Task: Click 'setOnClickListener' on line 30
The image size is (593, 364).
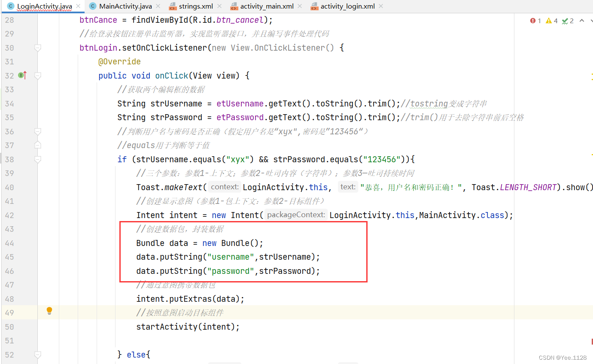Action: [165, 48]
